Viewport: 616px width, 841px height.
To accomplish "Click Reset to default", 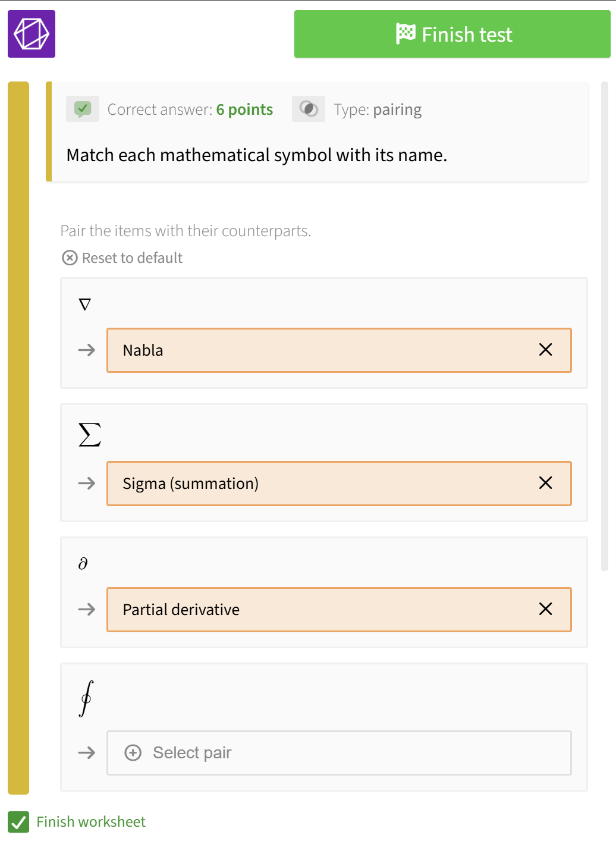I will tap(132, 258).
